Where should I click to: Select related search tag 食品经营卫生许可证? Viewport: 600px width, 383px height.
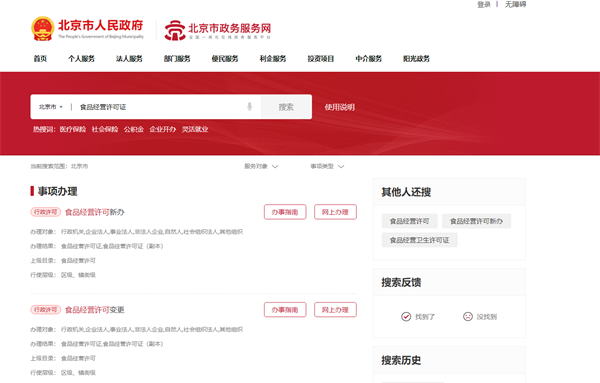click(419, 240)
